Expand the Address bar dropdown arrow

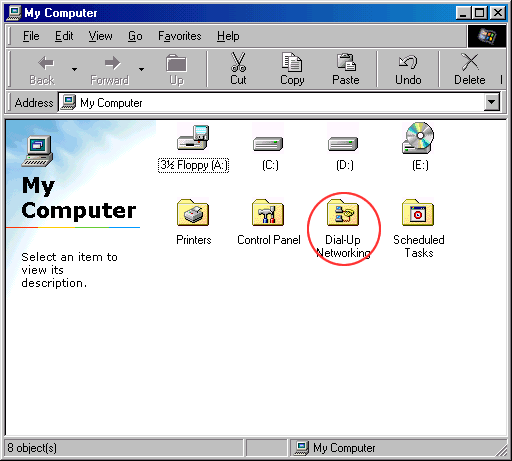tap(492, 102)
